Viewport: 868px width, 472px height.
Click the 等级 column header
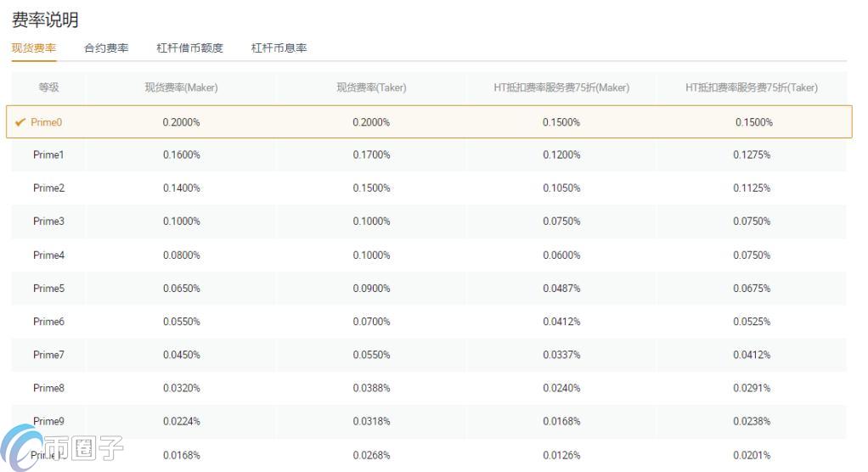click(x=48, y=87)
